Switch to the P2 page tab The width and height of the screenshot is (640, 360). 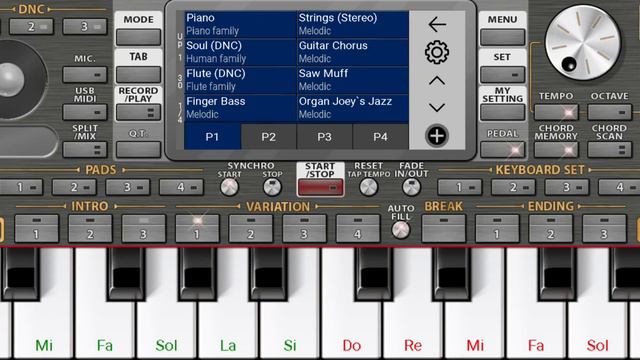pos(269,137)
